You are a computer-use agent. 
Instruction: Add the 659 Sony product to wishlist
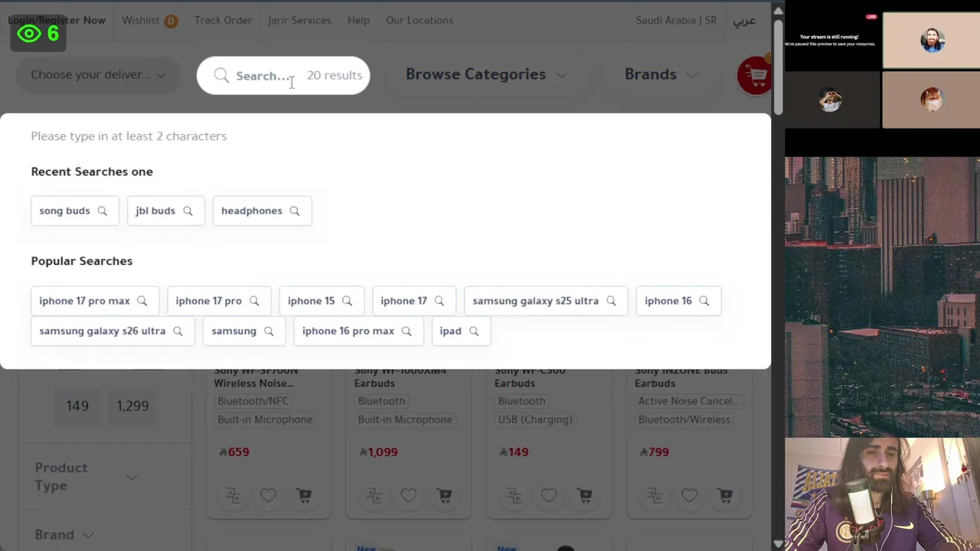268,496
